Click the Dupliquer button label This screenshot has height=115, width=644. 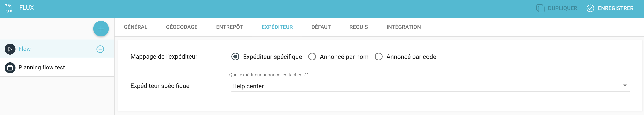pos(563,8)
